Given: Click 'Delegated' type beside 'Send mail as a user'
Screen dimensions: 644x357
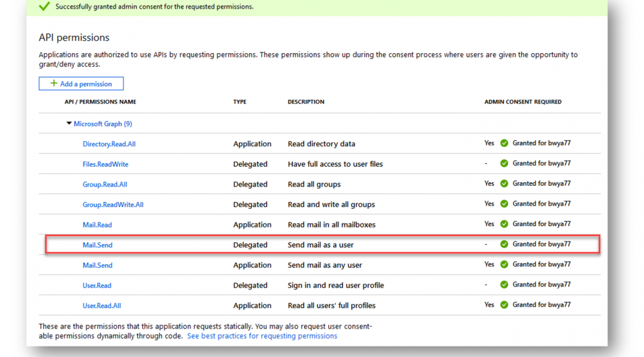Looking at the screenshot, I should tap(250, 245).
